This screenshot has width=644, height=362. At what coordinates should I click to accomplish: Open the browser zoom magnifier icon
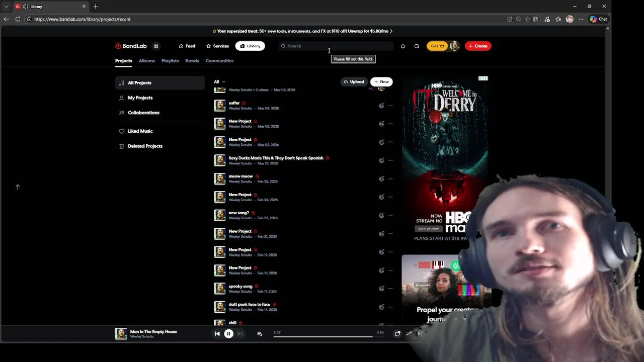point(518,19)
